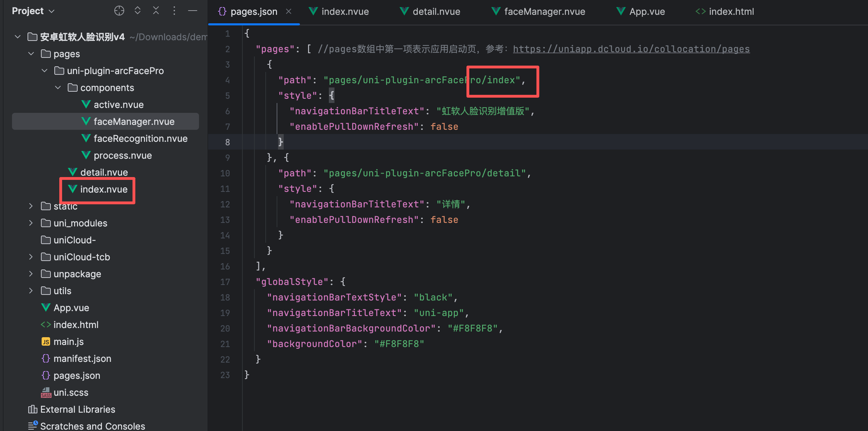Hide the Project tool window

(x=193, y=11)
